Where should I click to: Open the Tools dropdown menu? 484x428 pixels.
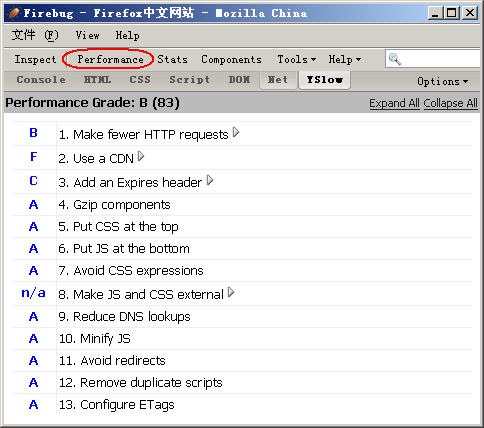tap(297, 59)
